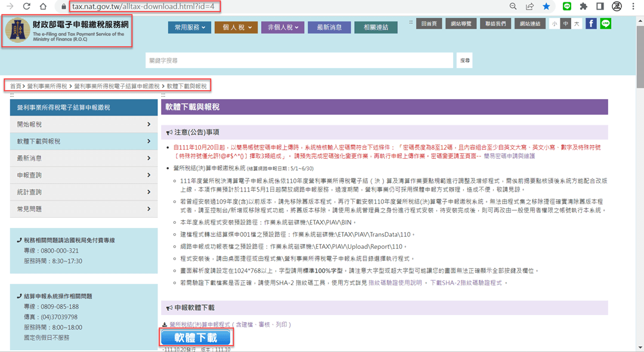Viewport: 644px width, 352px height.
Task: Expand 軟體下載與報稅 in the sidebar
Action: click(x=84, y=141)
